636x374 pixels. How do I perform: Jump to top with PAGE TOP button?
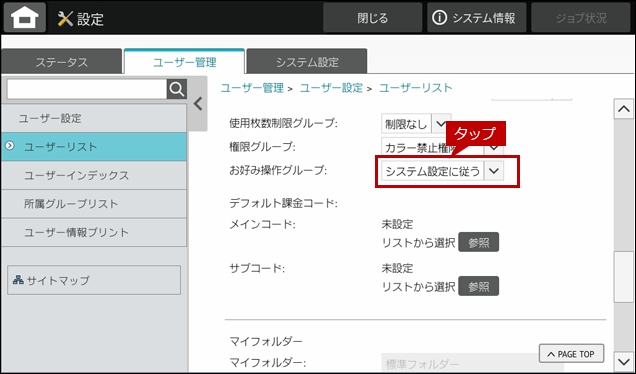[x=571, y=354]
